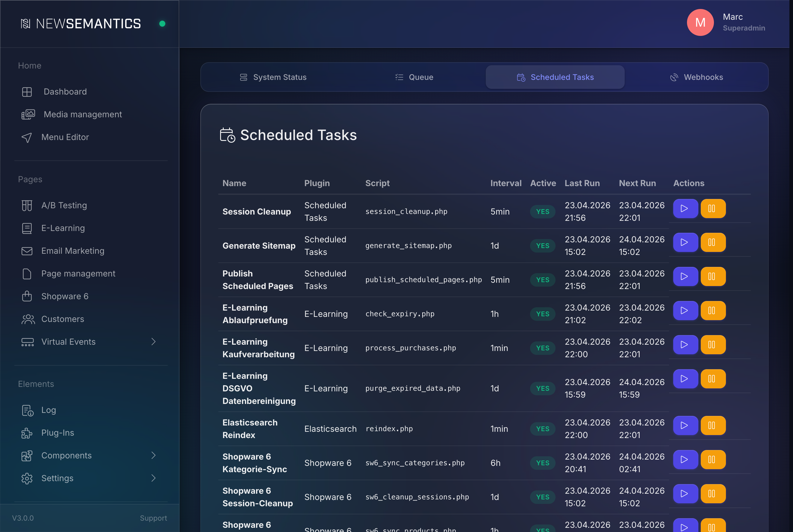Run E-Learning Kaufverarbeitung task
The image size is (793, 532).
[x=685, y=345]
